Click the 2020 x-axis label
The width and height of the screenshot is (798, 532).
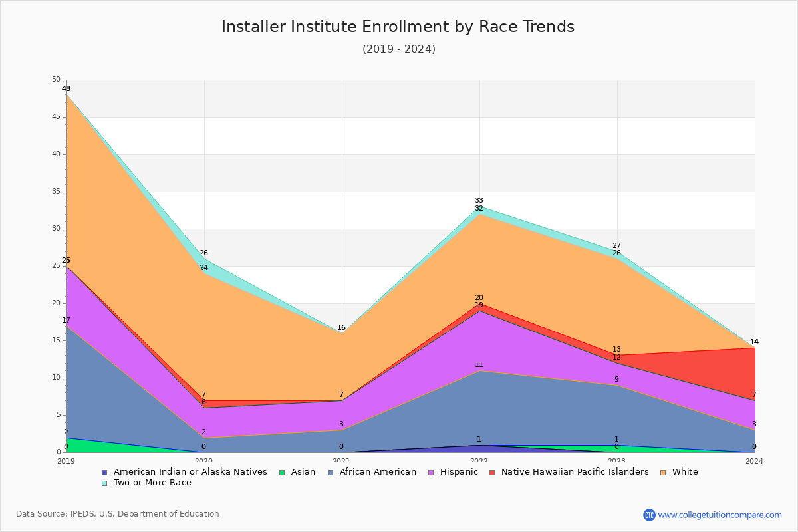[204, 460]
